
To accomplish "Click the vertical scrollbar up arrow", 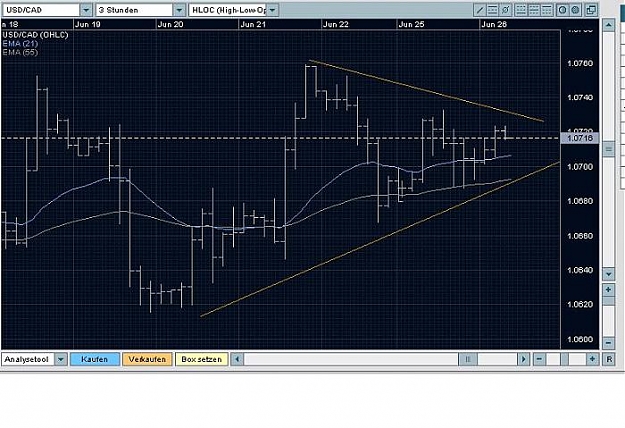I will coord(608,25).
